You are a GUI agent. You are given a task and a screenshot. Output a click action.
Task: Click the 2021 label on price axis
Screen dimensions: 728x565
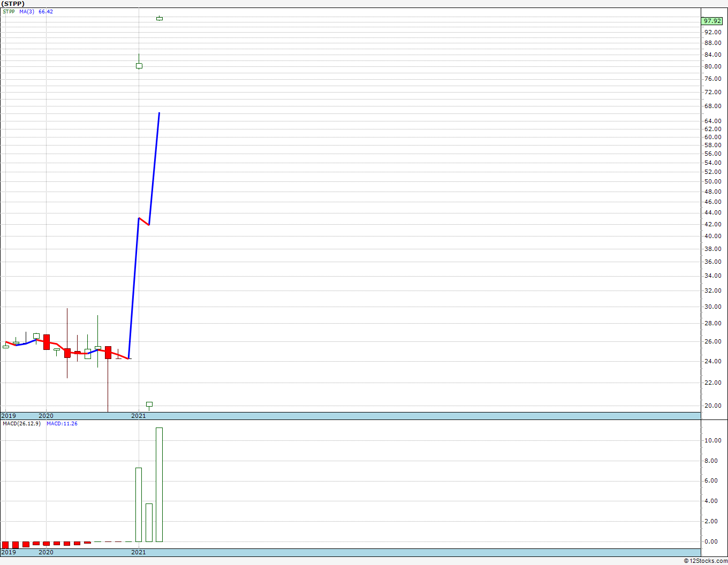click(139, 416)
